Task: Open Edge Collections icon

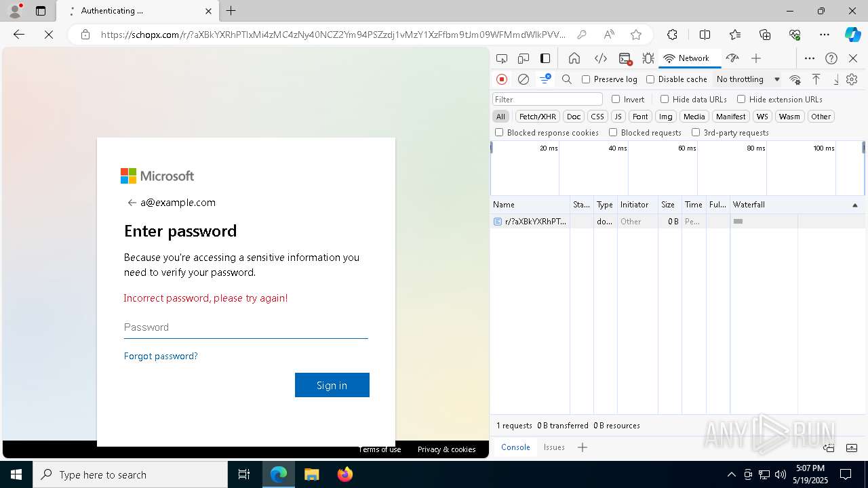Action: pyautogui.click(x=765, y=35)
